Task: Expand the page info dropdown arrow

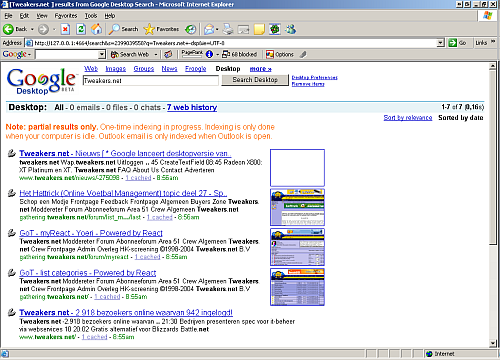Action: [217, 54]
